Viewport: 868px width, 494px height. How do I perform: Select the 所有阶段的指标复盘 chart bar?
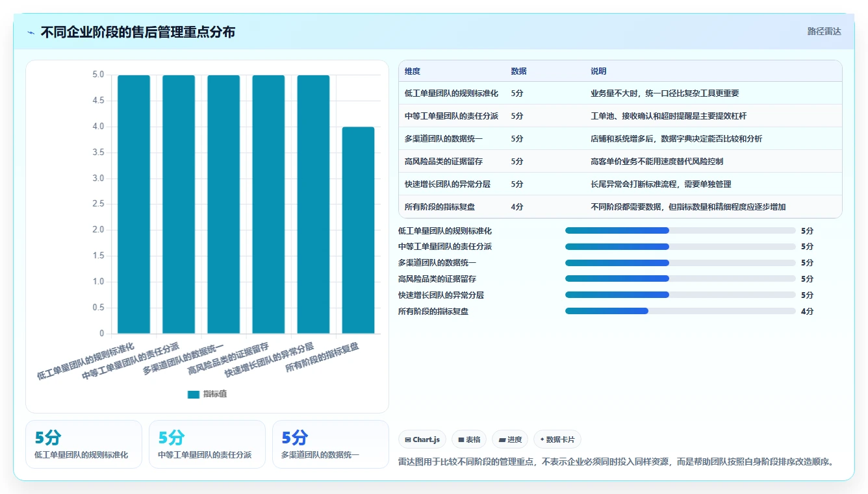click(x=359, y=230)
